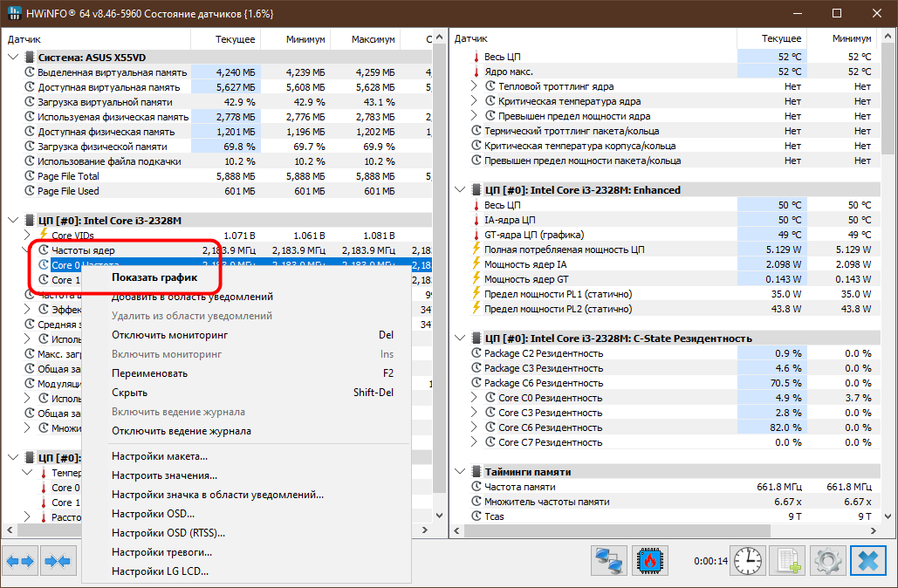This screenshot has height=588, width=898.
Task: Click lightning icon of Предел мощности PL2
Action: coord(476,309)
